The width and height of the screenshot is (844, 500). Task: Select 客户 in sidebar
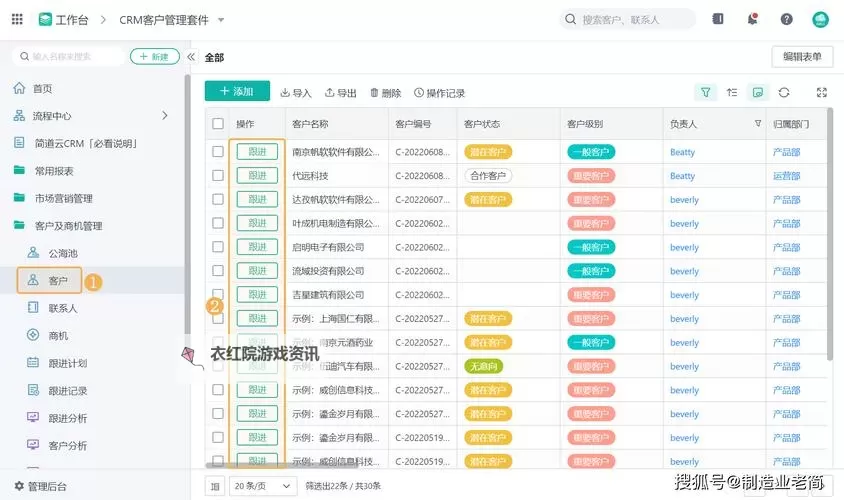coord(49,280)
